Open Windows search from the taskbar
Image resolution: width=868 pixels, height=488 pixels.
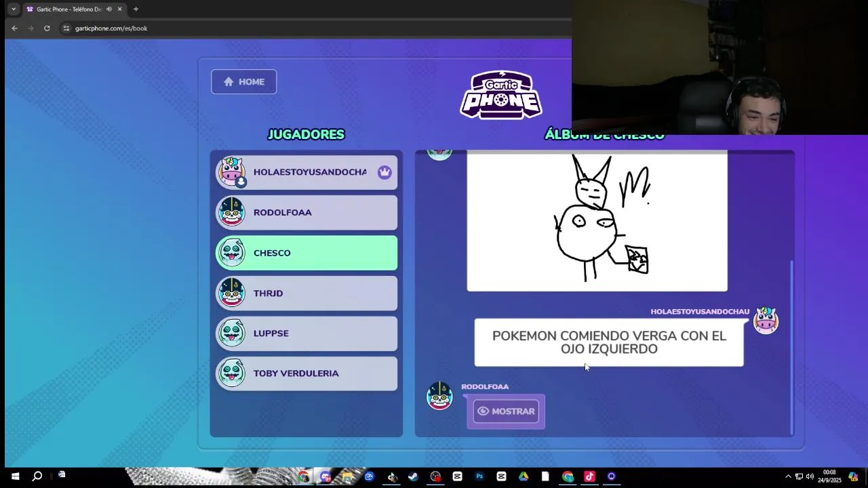pos(37,476)
